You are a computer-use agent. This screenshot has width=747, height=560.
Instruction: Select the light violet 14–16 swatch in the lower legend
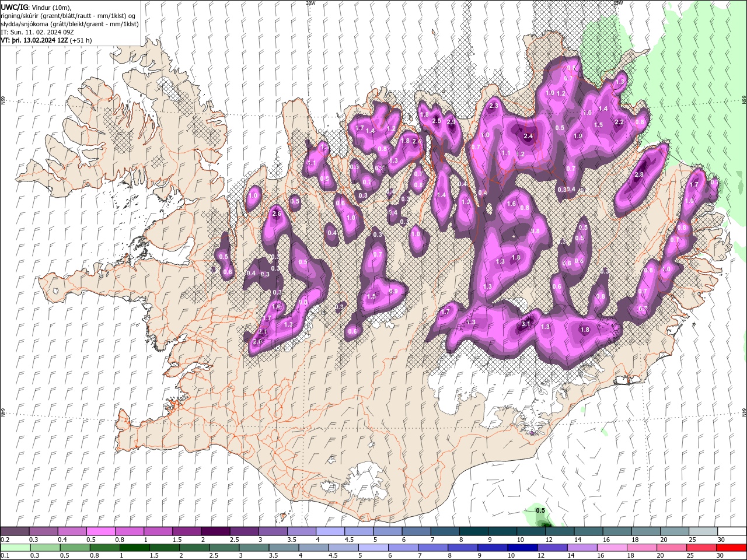(x=582, y=548)
